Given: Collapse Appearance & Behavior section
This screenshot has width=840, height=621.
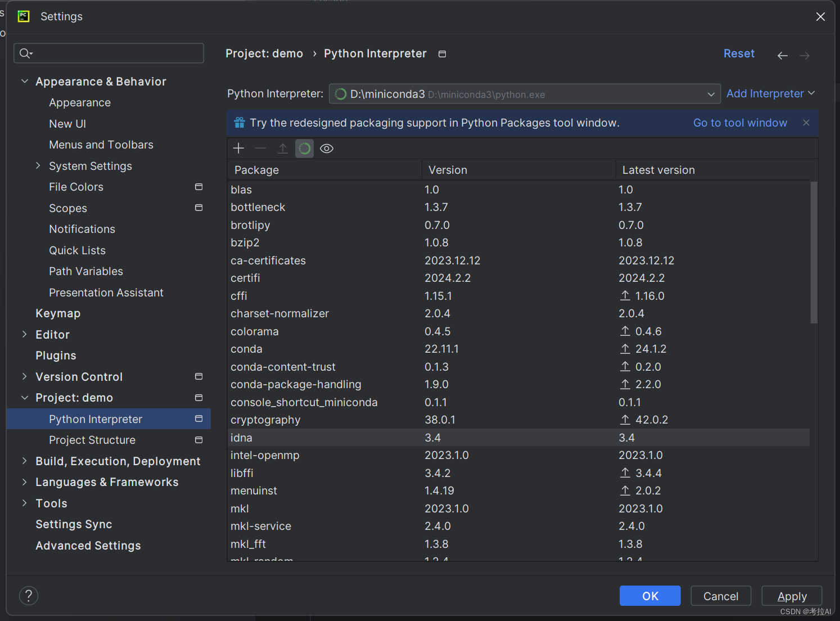Looking at the screenshot, I should coord(25,82).
